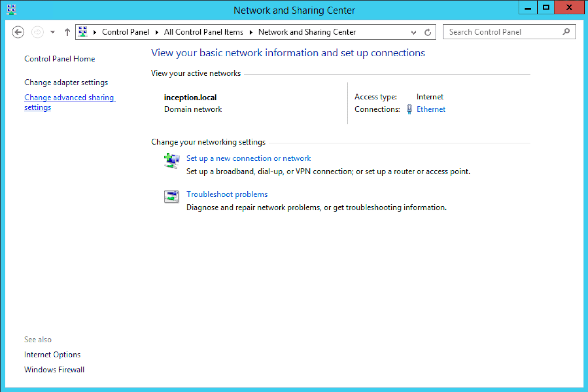Screen dimensions: 588x392
Task: Open Internet Options under See also
Action: click(52, 354)
